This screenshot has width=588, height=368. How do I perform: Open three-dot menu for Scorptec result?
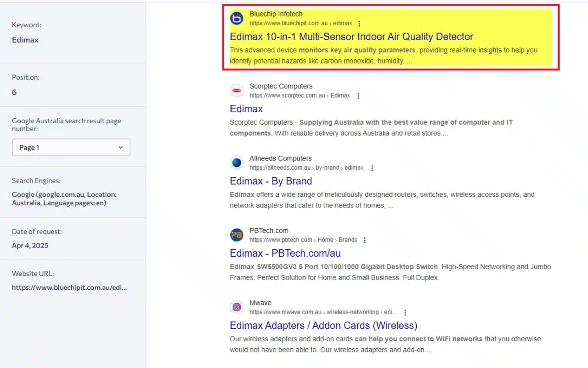(x=358, y=96)
